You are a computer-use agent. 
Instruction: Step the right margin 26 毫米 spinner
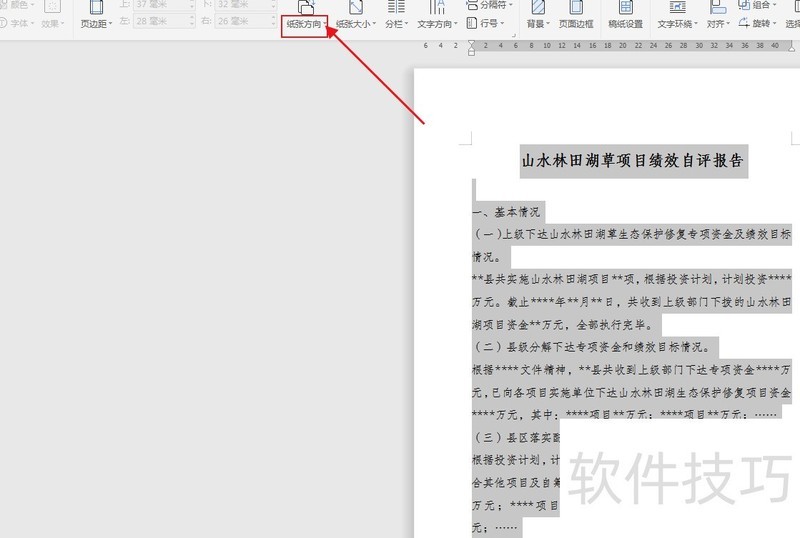point(273,21)
